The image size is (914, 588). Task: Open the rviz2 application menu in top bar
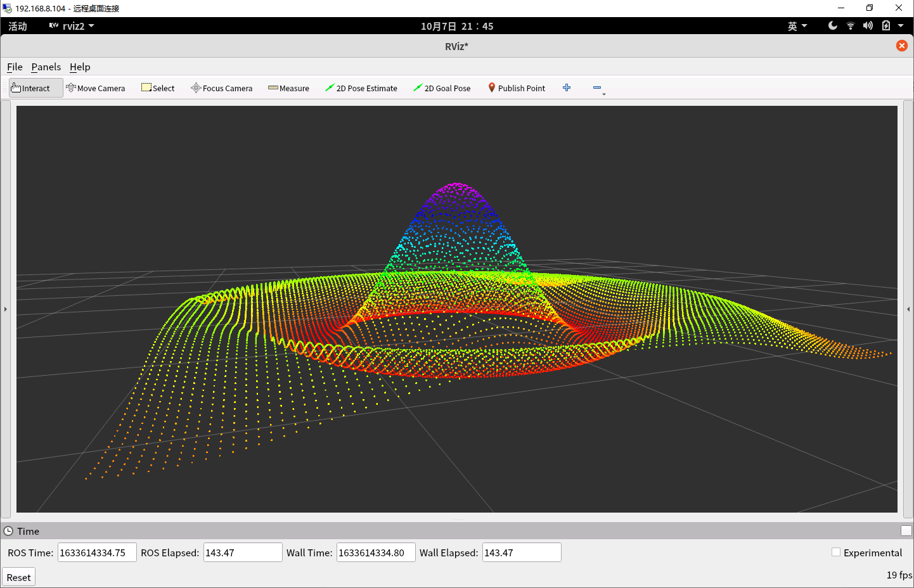point(72,26)
